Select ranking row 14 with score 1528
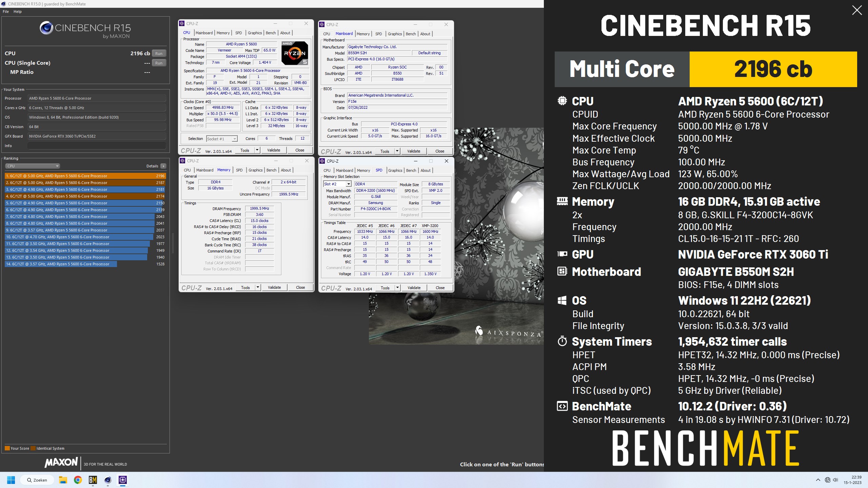868x488 pixels. pyautogui.click(x=85, y=264)
